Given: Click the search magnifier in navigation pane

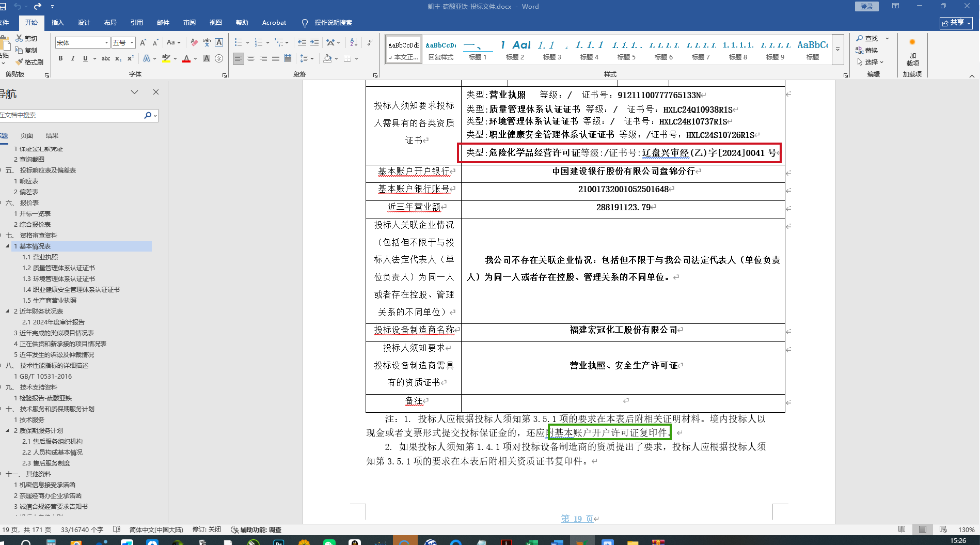Looking at the screenshot, I should [148, 115].
